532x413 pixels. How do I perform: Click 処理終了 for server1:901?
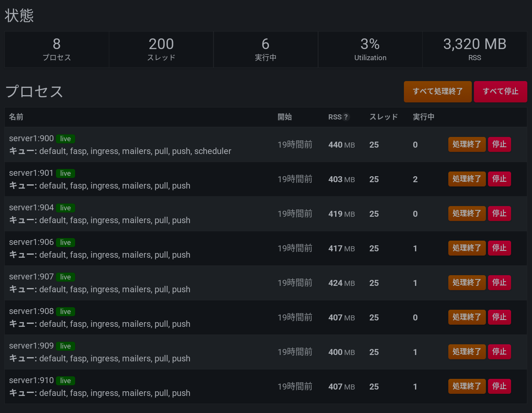tap(467, 179)
